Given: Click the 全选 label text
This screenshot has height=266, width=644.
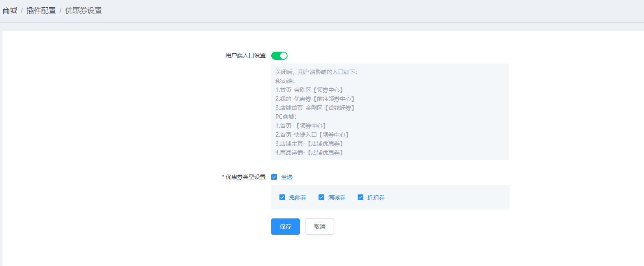Looking at the screenshot, I should click(x=287, y=177).
